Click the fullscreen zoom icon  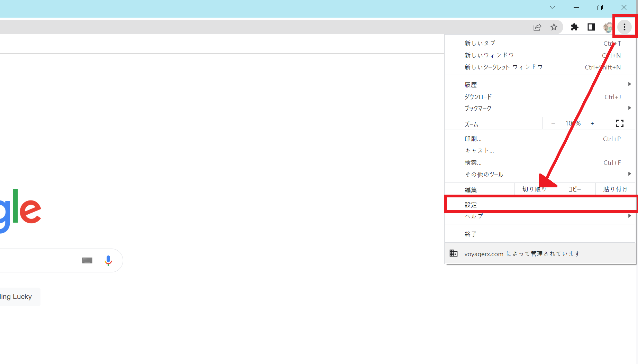pyautogui.click(x=620, y=123)
